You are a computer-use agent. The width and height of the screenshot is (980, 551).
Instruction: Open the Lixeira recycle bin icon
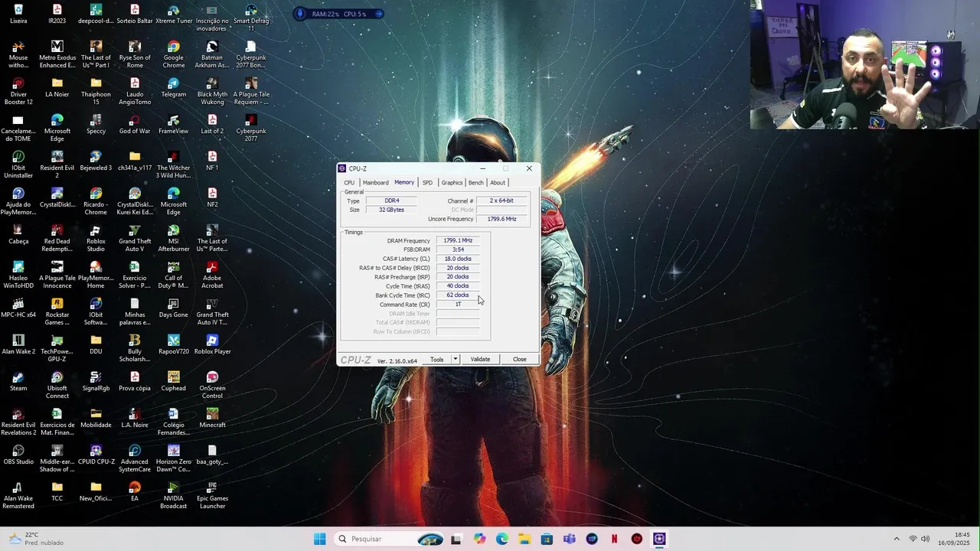click(x=18, y=15)
